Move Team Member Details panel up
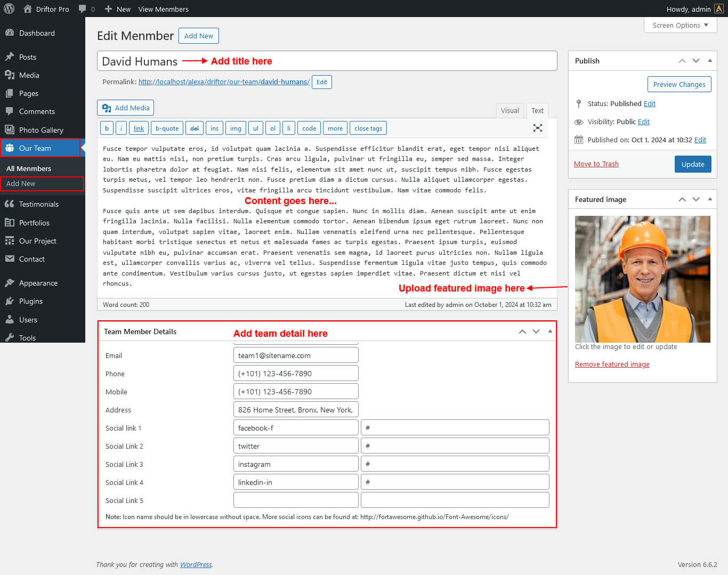The height and width of the screenshot is (575, 728). pyautogui.click(x=522, y=331)
